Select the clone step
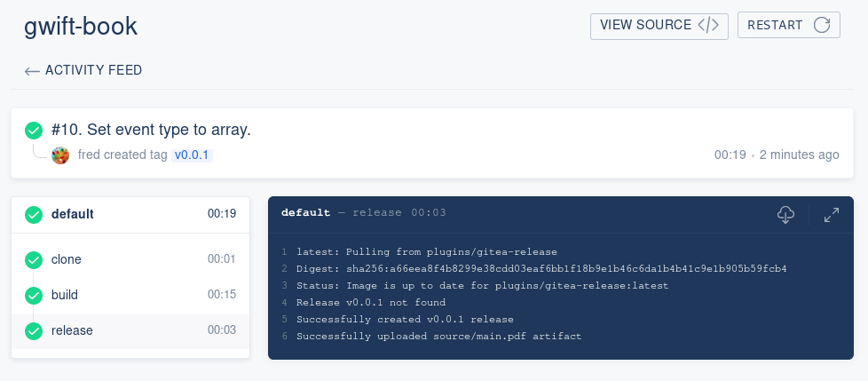 click(130, 259)
